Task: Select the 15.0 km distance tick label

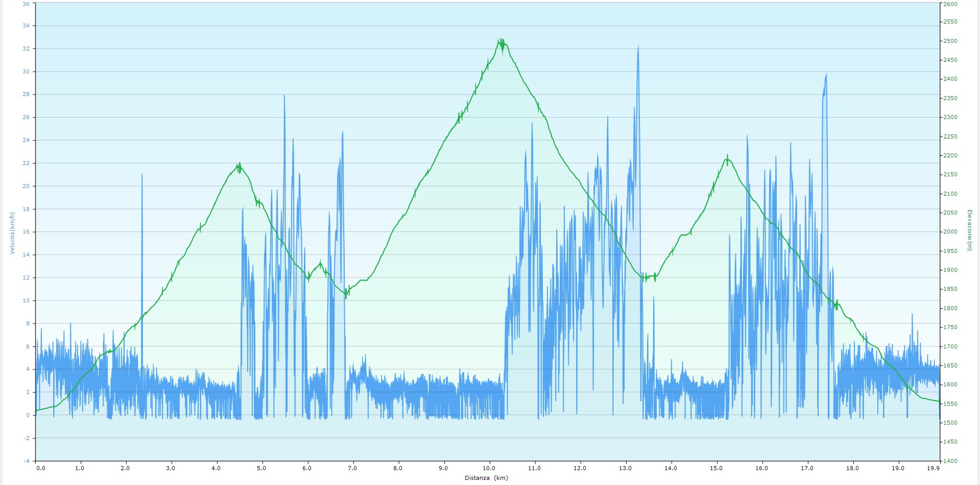Action: [716, 468]
